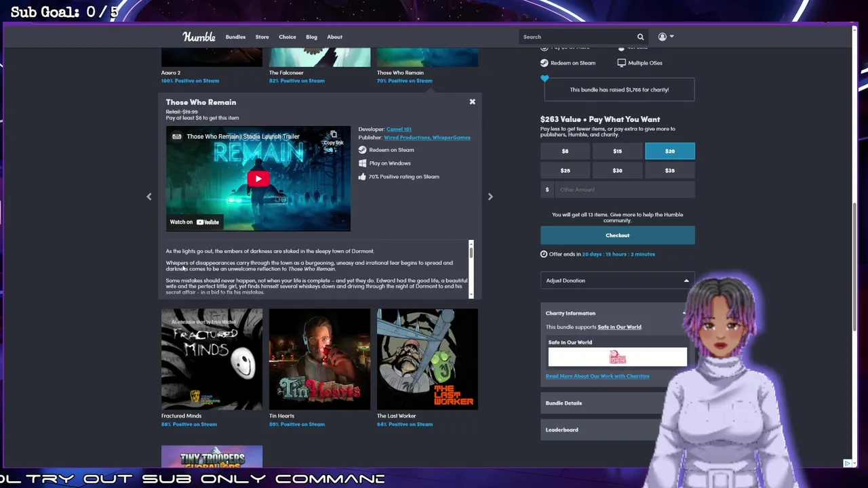
Task: Click the heart marker on charity progress
Action: 545,79
